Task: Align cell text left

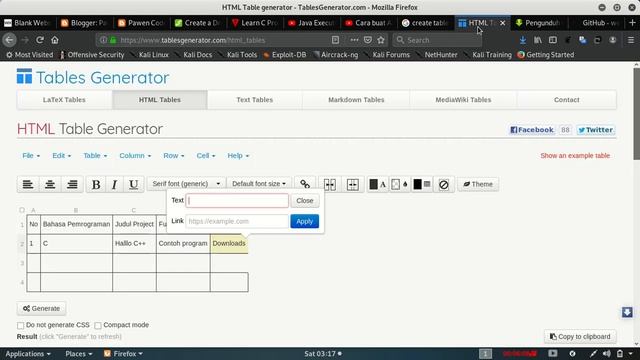Action: [x=28, y=184]
